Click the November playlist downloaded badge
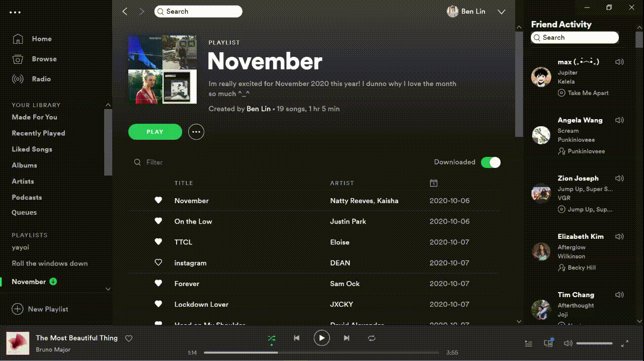The image size is (644, 361). (53, 282)
